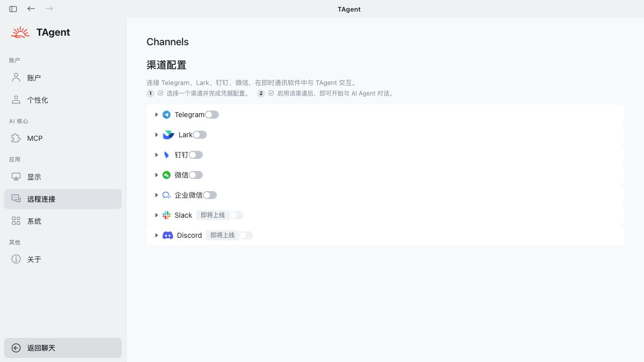Click the Telegram channel name
Screen dimensions: 644x362
tap(190, 115)
